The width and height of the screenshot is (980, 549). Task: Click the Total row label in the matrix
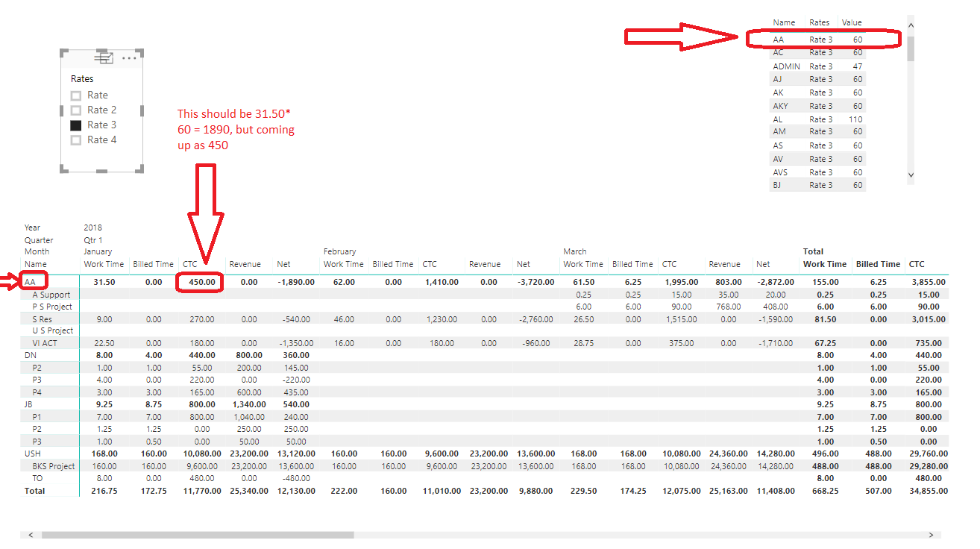tap(34, 491)
